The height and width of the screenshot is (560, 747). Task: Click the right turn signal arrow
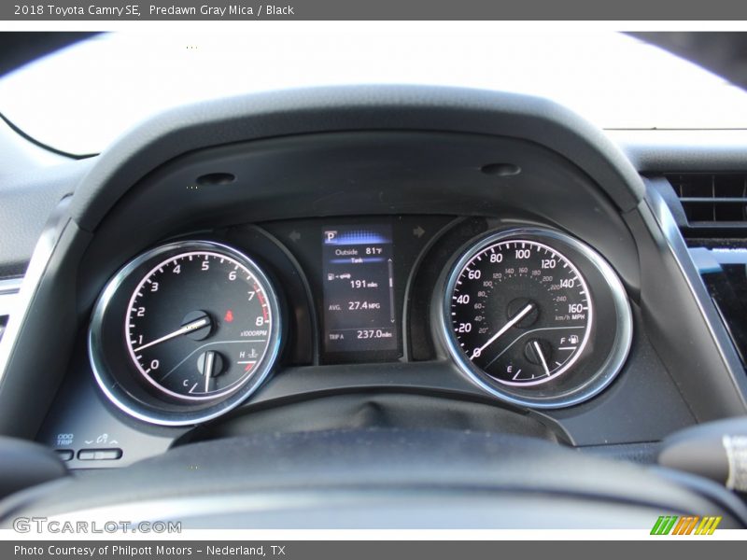[418, 231]
